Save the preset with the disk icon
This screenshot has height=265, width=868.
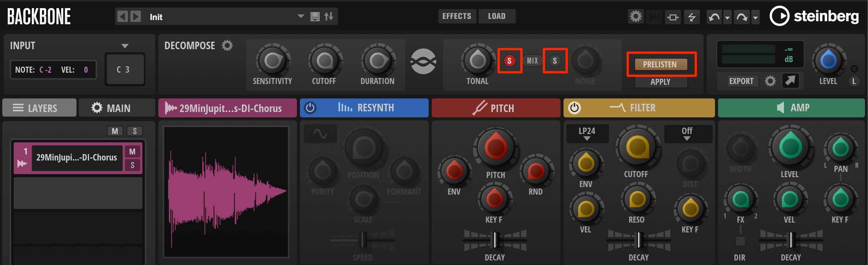[315, 17]
